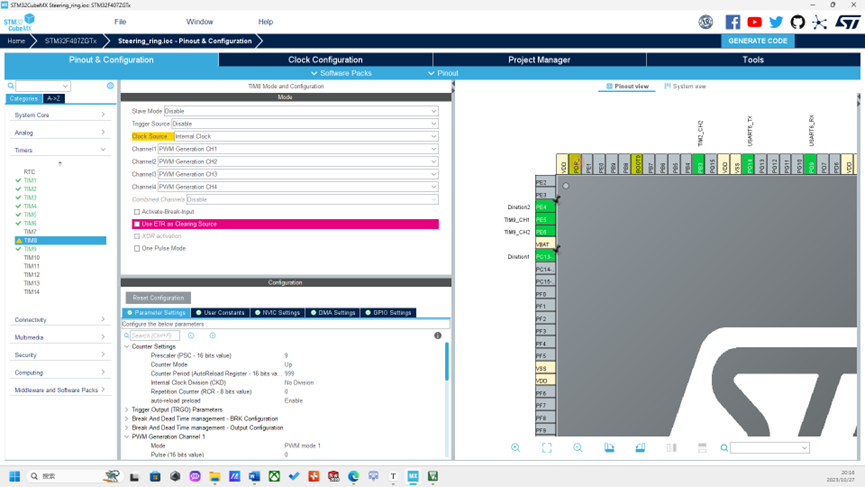The height and width of the screenshot is (487, 865).
Task: Collapse the Counter Settings group
Action: pos(126,346)
